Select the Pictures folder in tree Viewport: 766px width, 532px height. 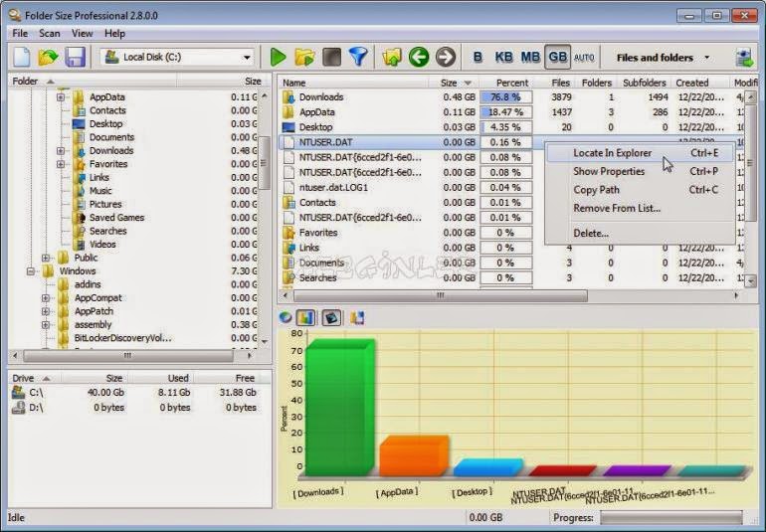pyautogui.click(x=105, y=204)
